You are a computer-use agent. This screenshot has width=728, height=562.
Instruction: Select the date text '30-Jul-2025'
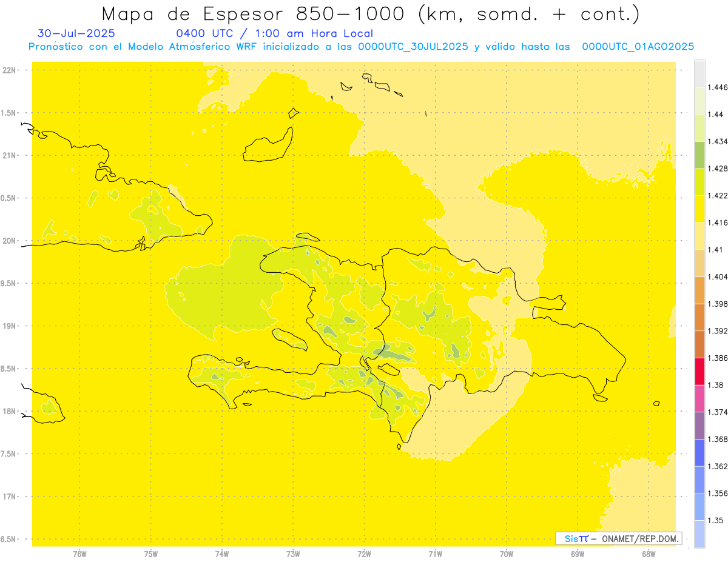76,33
